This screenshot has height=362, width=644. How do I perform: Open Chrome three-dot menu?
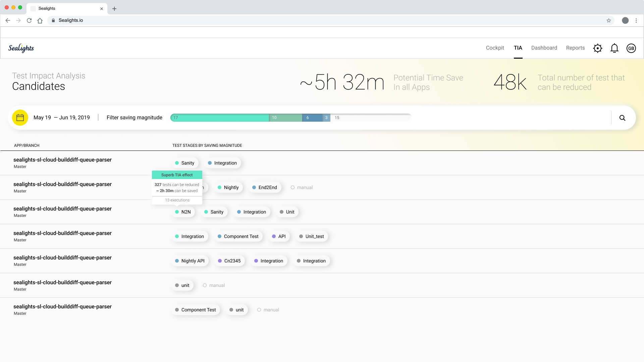click(x=636, y=20)
